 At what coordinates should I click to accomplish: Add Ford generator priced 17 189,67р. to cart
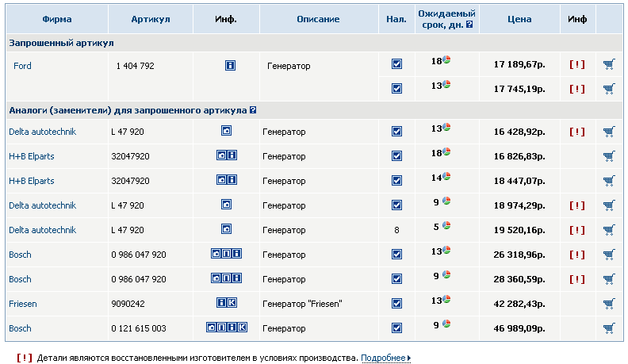click(609, 64)
